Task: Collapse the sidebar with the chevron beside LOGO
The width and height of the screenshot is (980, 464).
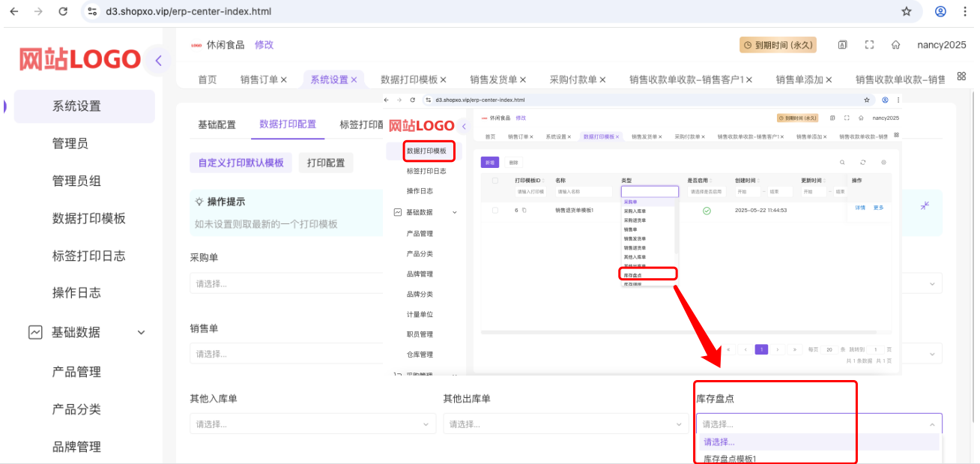Action: [158, 61]
